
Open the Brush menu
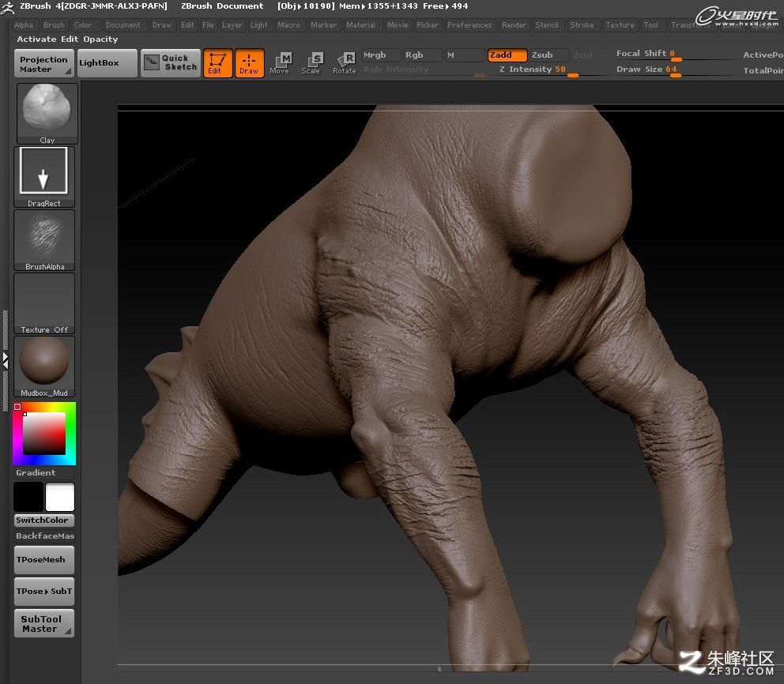coord(54,25)
